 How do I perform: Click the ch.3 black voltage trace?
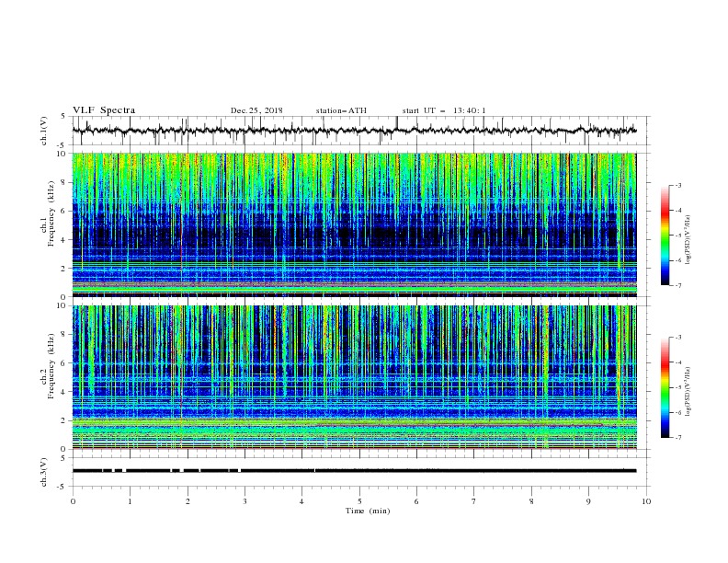pos(355,471)
